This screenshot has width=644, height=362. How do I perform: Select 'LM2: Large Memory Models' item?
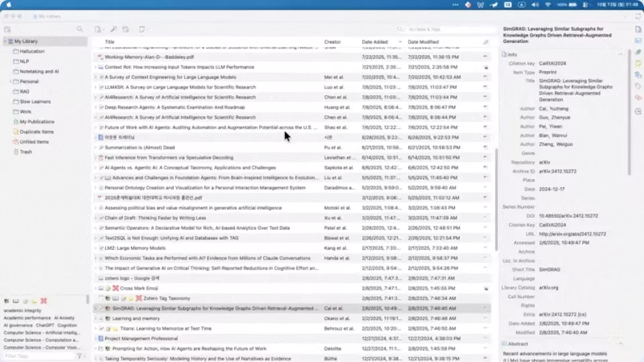(292, 248)
